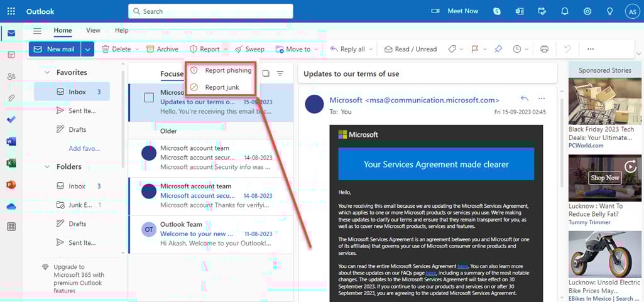Open the Report button in toolbar

click(205, 49)
